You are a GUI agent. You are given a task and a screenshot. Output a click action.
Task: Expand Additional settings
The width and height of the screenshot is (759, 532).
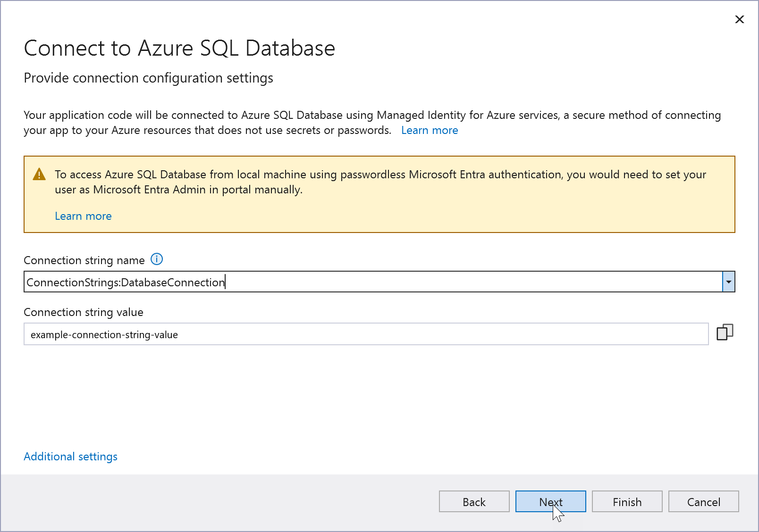[x=70, y=456]
